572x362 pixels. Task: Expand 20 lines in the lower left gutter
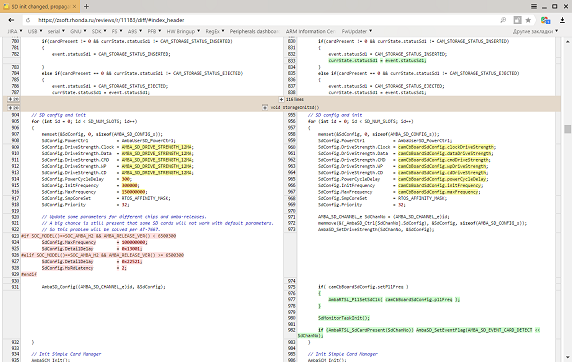pos(13,108)
